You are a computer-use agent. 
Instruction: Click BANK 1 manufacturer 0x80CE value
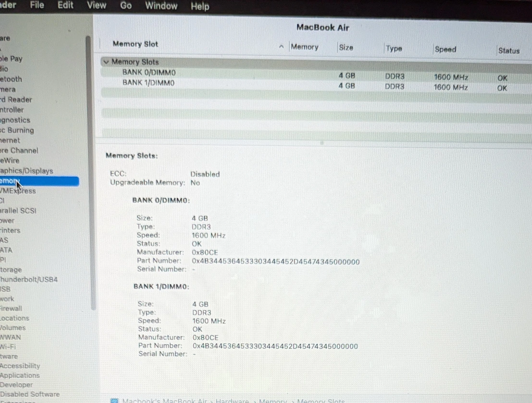coord(206,338)
